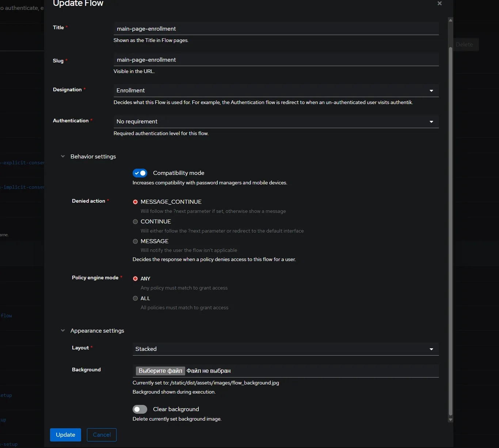Open the Authentication requirement dropdown

click(x=276, y=122)
